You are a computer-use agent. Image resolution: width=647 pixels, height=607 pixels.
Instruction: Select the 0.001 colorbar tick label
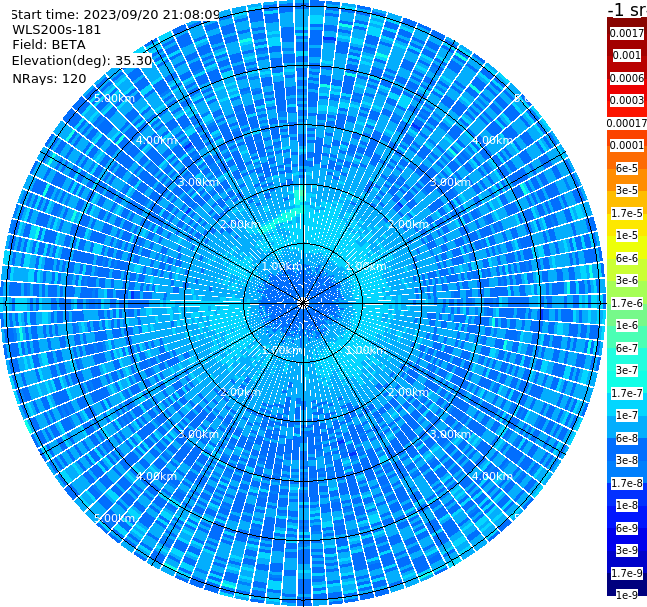627,56
